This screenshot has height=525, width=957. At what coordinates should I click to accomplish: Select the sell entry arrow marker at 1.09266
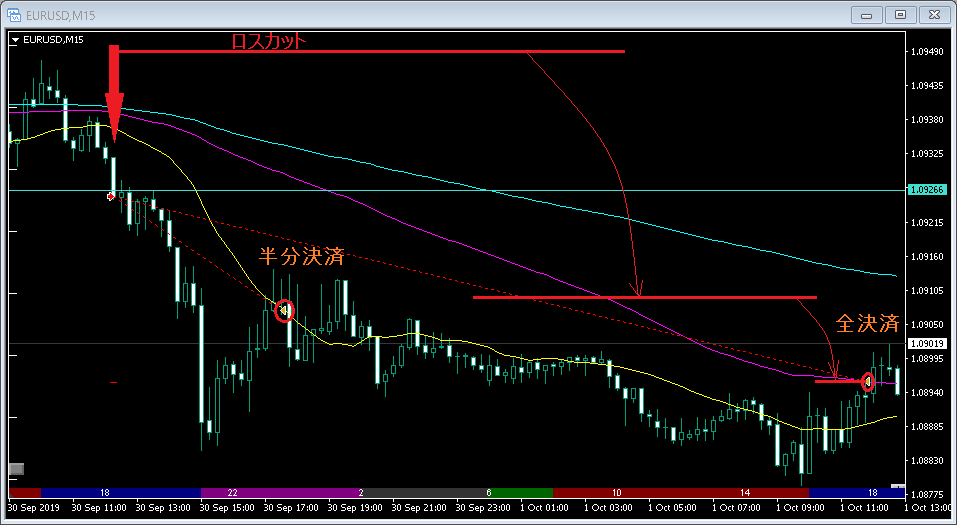tap(110, 197)
